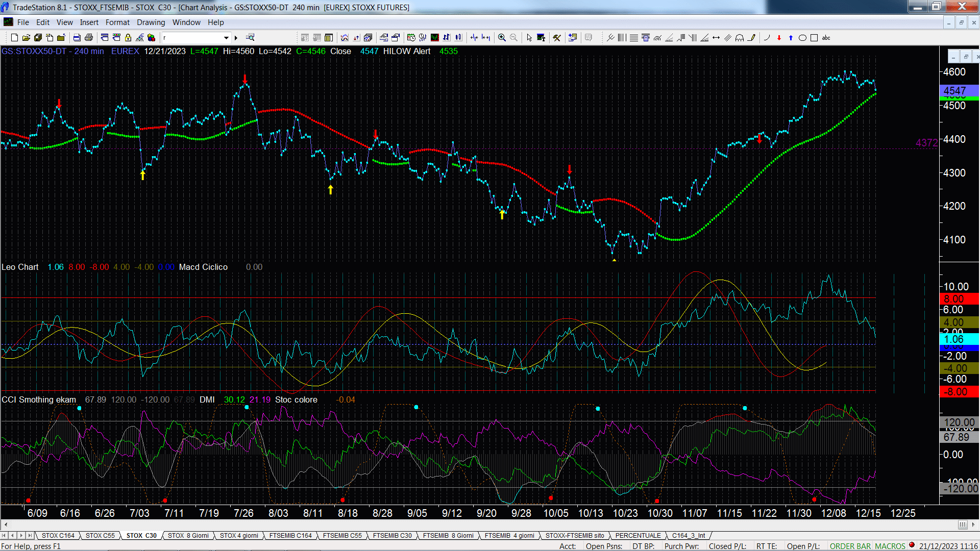Click the clock calendar icon in toolbar

coord(411,38)
